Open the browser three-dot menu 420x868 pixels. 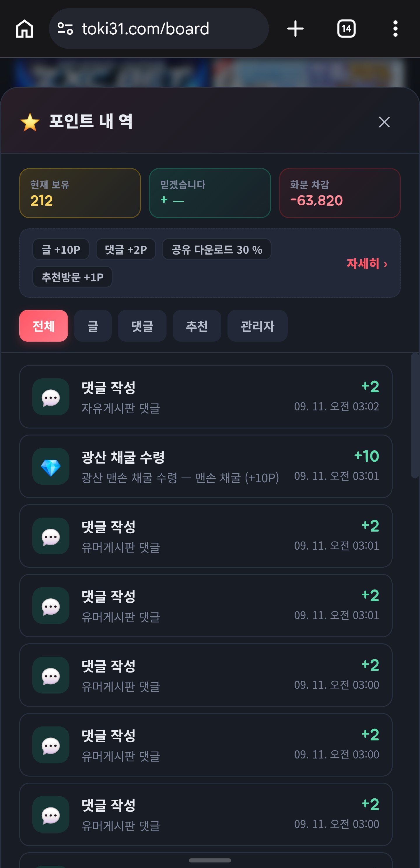click(x=395, y=29)
